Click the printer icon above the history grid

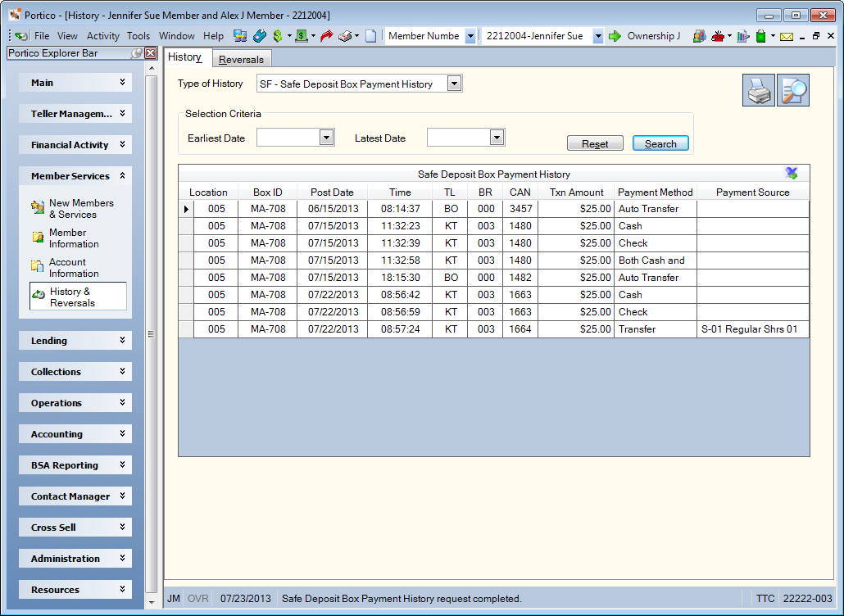tap(759, 90)
